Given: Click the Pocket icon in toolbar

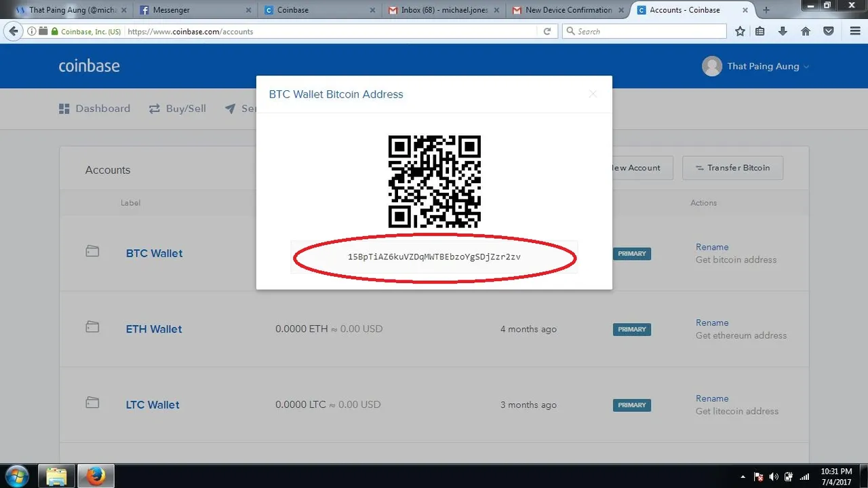Looking at the screenshot, I should (x=829, y=31).
